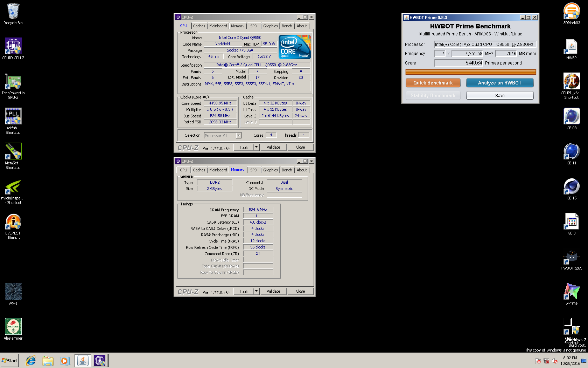Click the HWBOT Prime orange progress bar

(x=470, y=72)
